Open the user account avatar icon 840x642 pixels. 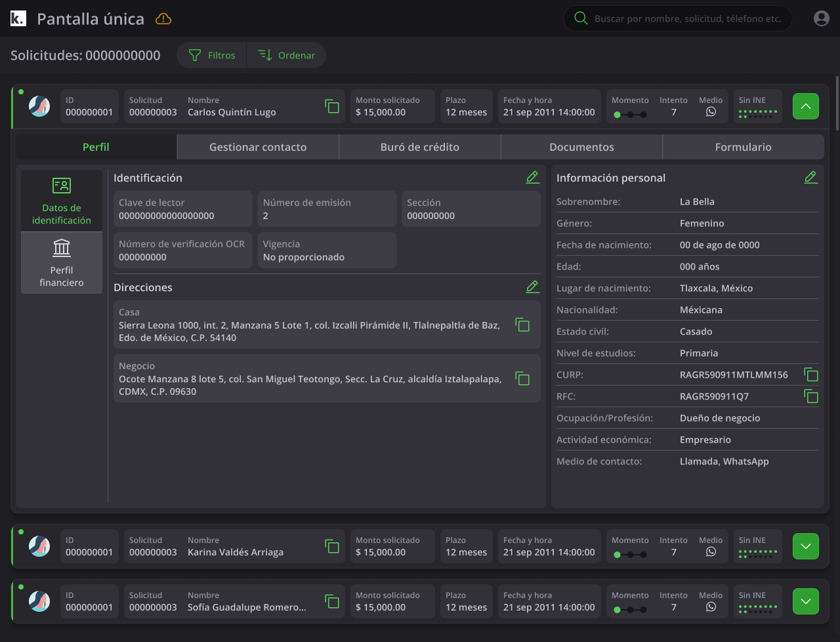coord(821,18)
